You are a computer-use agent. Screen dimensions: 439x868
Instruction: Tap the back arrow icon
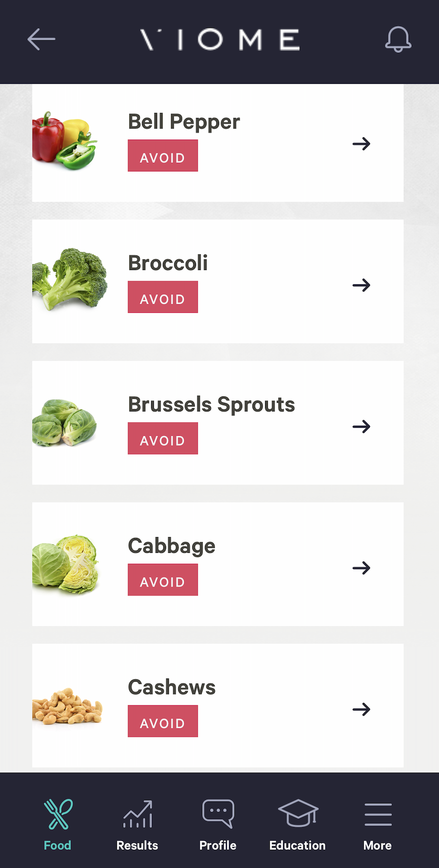pos(41,39)
